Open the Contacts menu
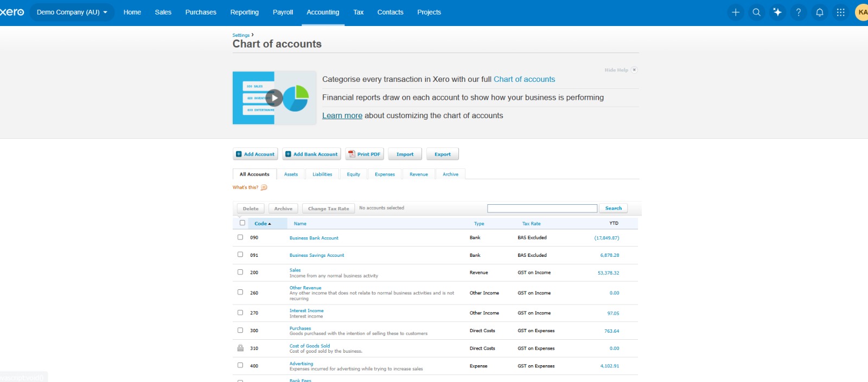The image size is (868, 382). pos(391,12)
